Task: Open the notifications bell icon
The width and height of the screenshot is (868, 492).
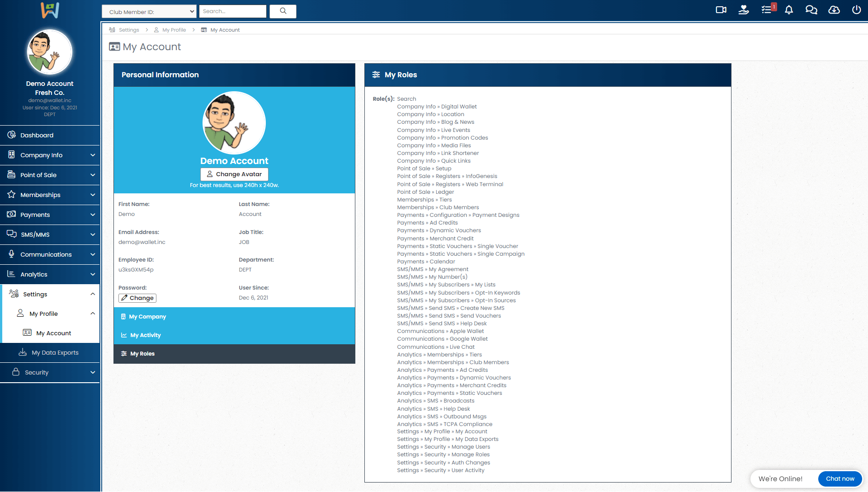Action: (x=789, y=10)
